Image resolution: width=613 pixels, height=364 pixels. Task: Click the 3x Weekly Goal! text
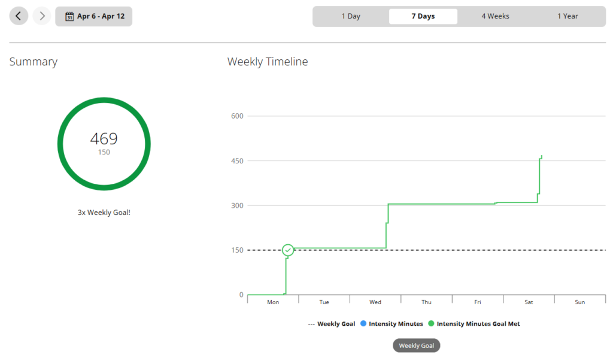(104, 213)
